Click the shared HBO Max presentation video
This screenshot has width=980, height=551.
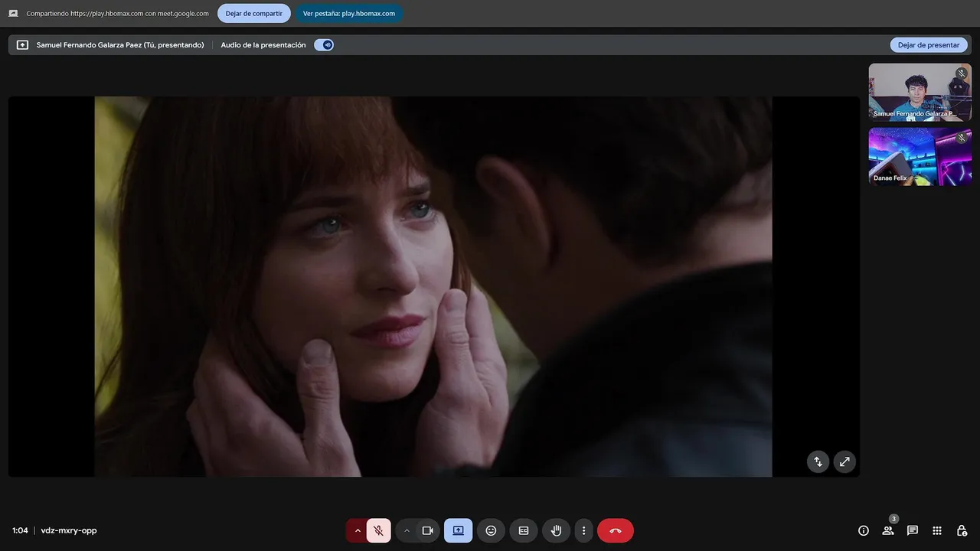pos(433,286)
